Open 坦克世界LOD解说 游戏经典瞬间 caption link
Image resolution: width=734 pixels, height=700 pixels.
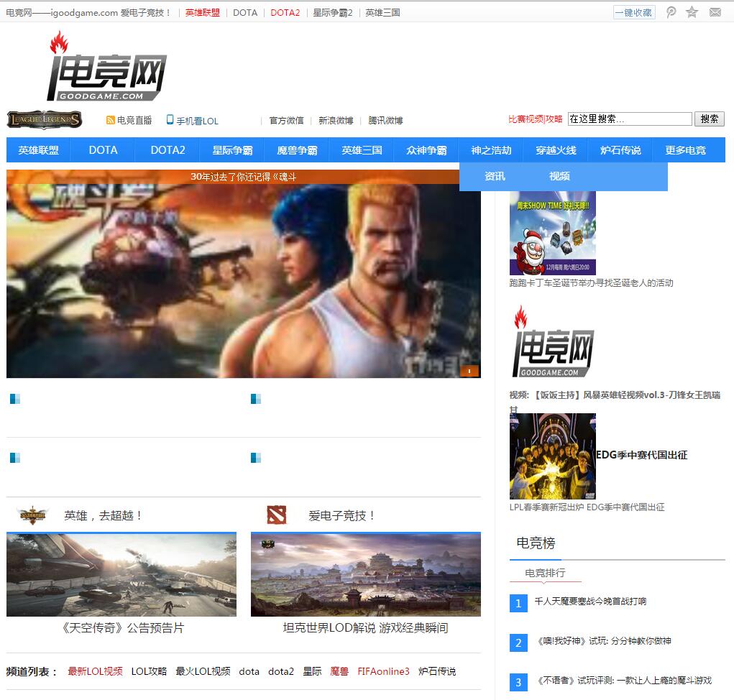[366, 628]
